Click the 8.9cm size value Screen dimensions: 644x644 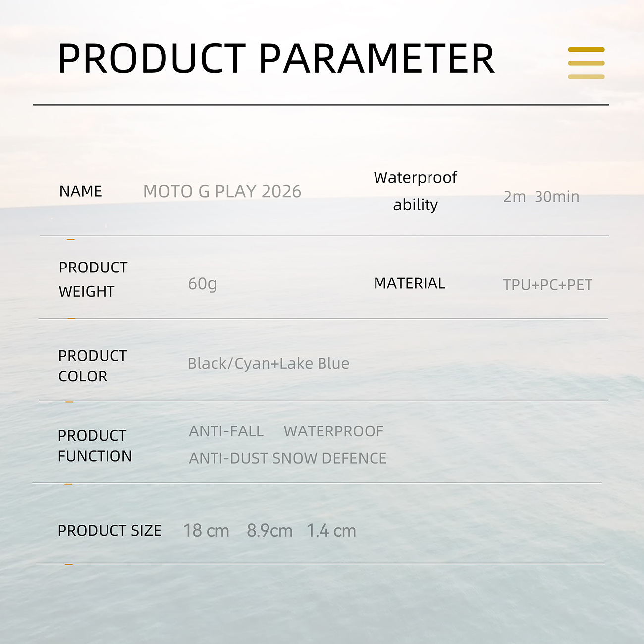point(269,531)
